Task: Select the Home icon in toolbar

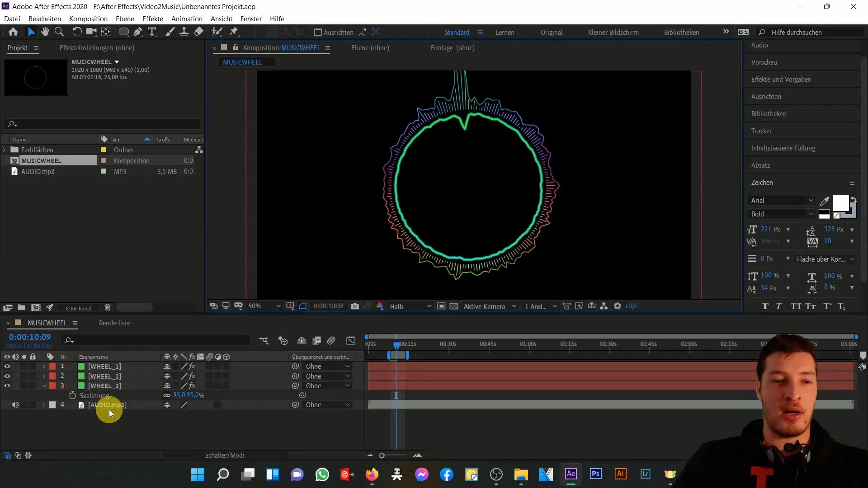Action: [x=13, y=32]
